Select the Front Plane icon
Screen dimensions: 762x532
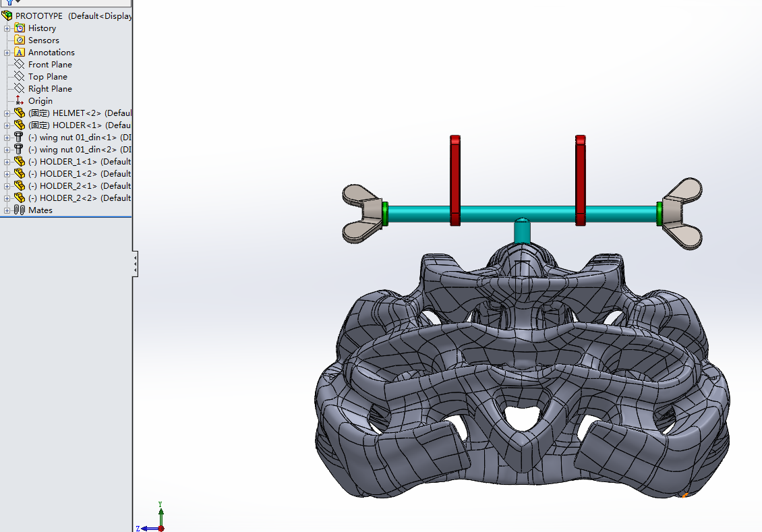click(20, 64)
